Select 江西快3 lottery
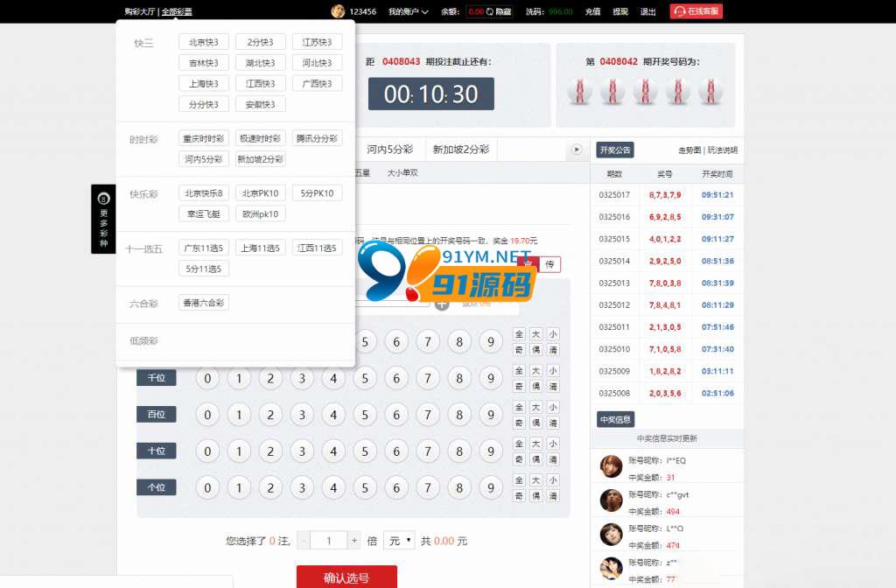896x588 pixels. tap(260, 83)
